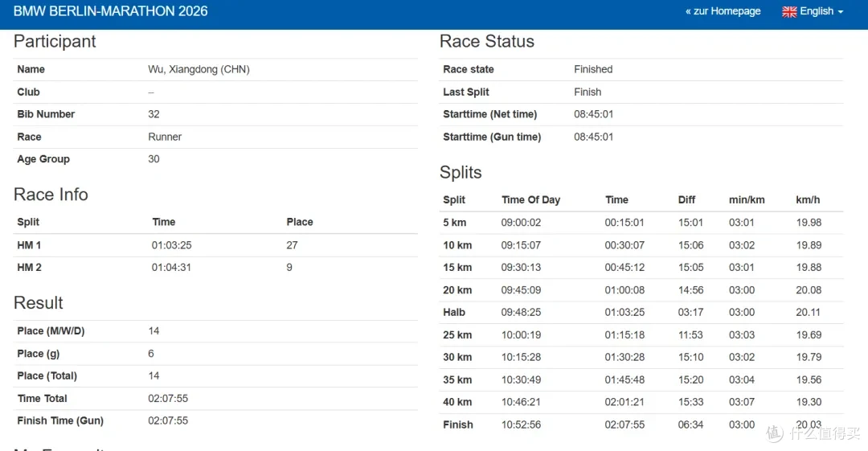This screenshot has height=451, width=868.
Task: Click the 40 km time 02:01:21
Action: coord(625,402)
